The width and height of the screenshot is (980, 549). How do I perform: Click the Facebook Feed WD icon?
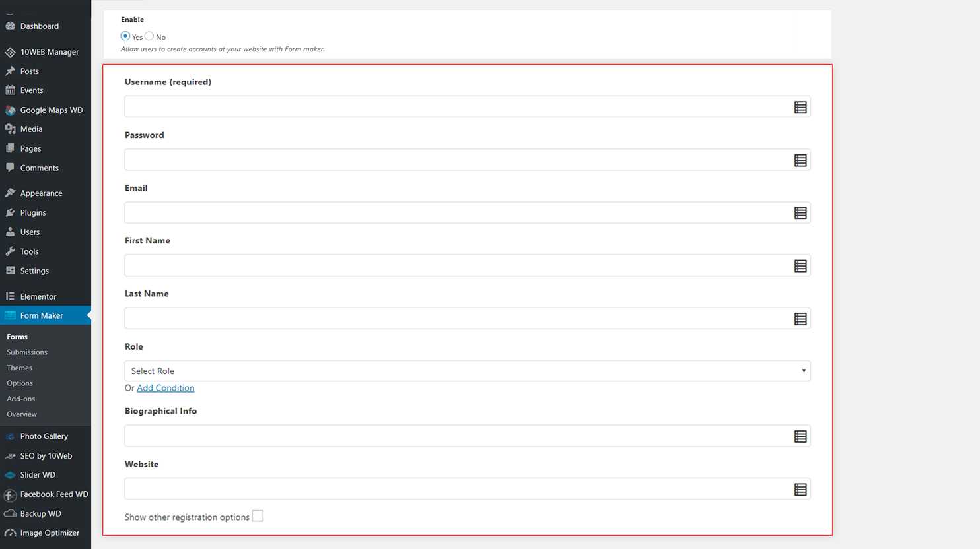[x=10, y=494]
